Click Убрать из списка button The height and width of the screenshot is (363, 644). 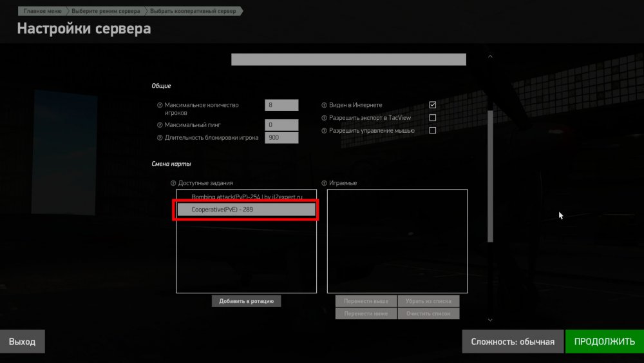pos(428,301)
